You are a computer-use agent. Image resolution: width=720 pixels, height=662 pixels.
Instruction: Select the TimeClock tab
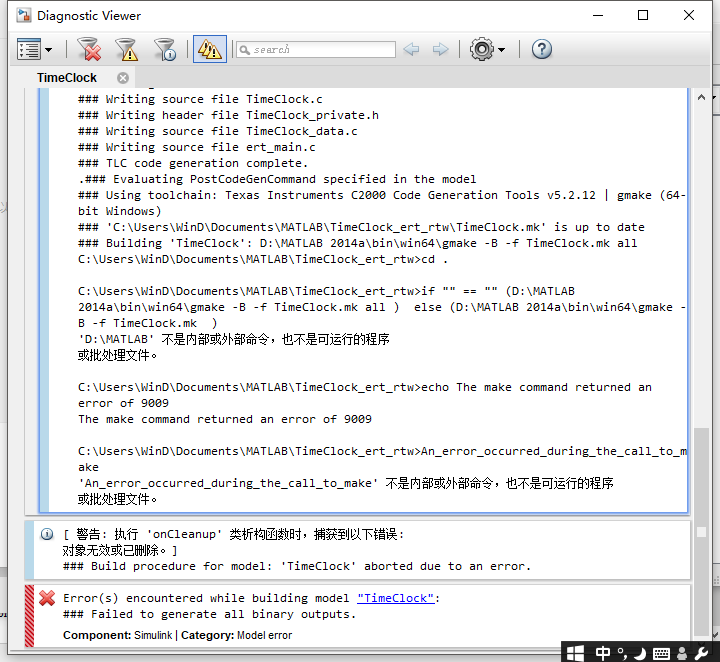click(67, 78)
